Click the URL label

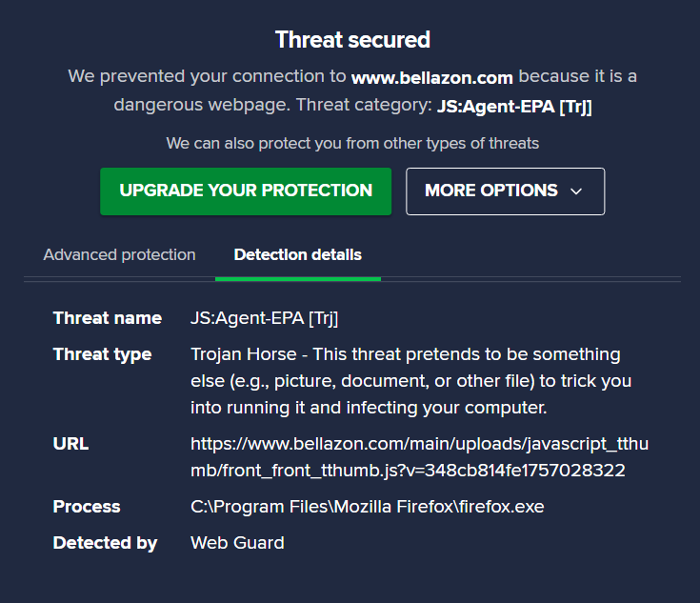tap(70, 444)
